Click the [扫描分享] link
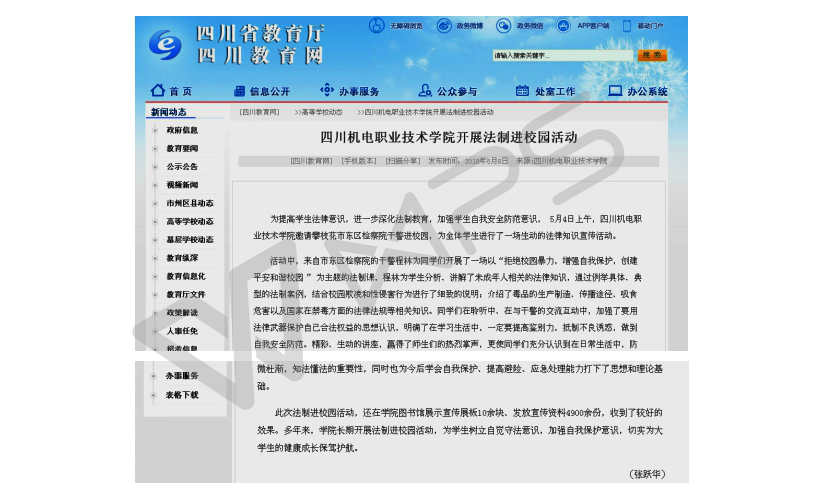Image resolution: width=823 pixels, height=498 pixels. pos(403,161)
